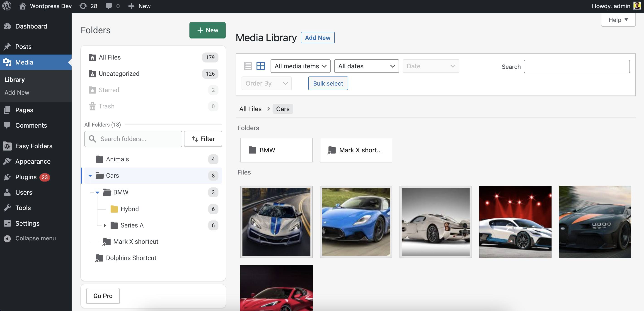The height and width of the screenshot is (311, 644).
Task: Click the Search folders input field
Action: click(133, 139)
